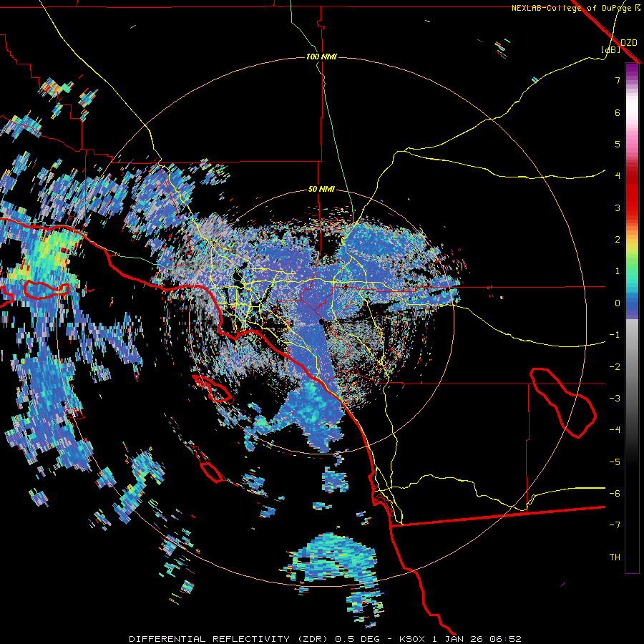Click the color scale value -6
Image resolution: width=644 pixels, height=644 pixels.
pos(615,494)
